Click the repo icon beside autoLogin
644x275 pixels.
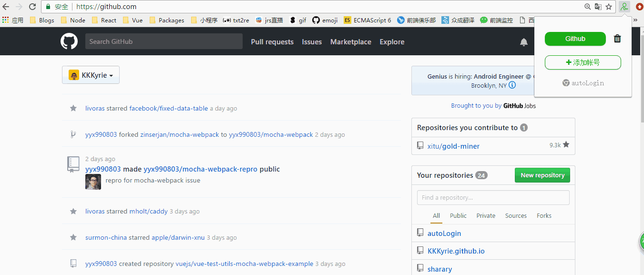click(420, 233)
